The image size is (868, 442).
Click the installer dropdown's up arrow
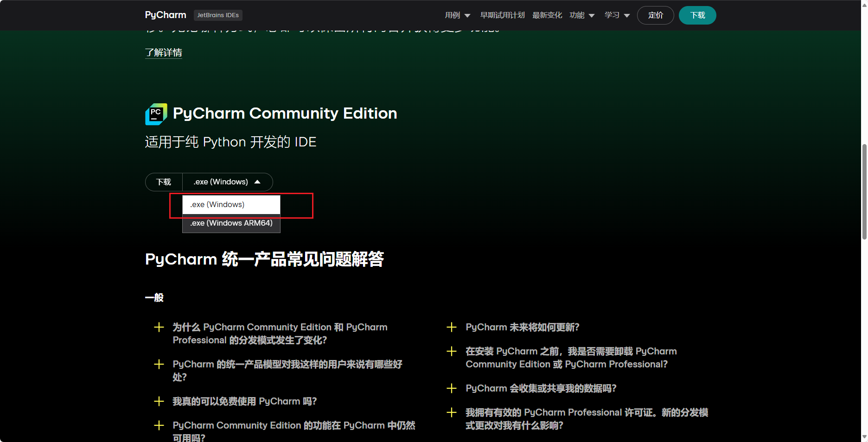point(257,182)
